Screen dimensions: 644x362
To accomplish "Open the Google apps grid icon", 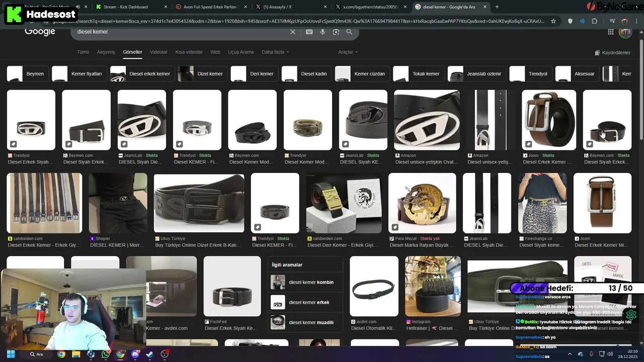I will click(x=610, y=32).
